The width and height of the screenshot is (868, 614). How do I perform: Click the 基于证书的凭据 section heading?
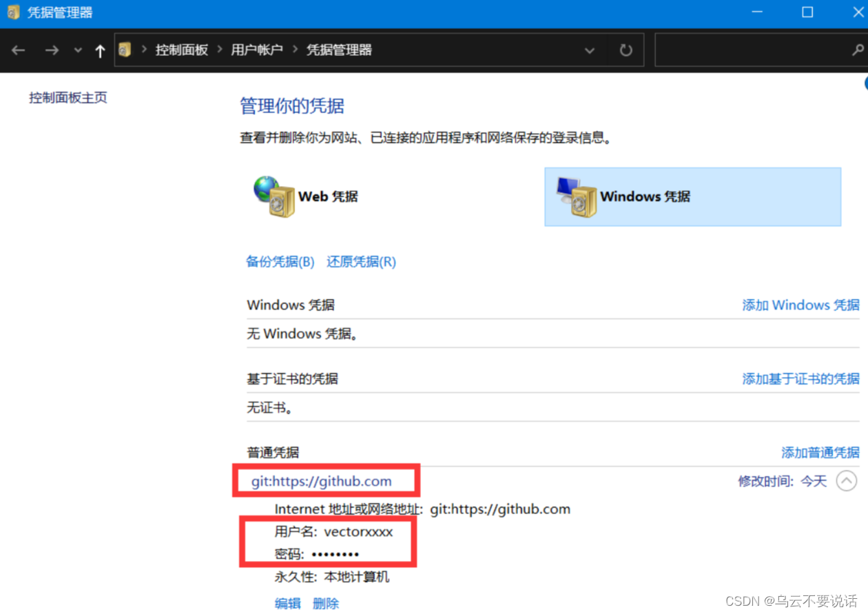tap(292, 378)
